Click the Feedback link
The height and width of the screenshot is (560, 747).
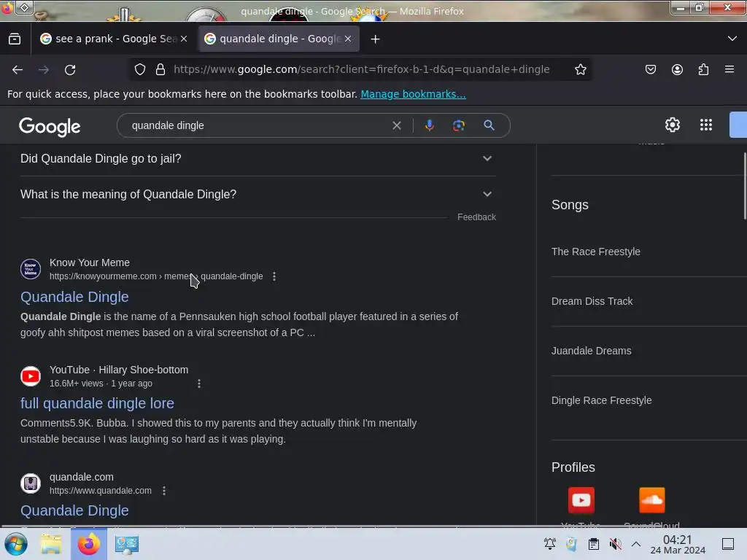tap(476, 217)
